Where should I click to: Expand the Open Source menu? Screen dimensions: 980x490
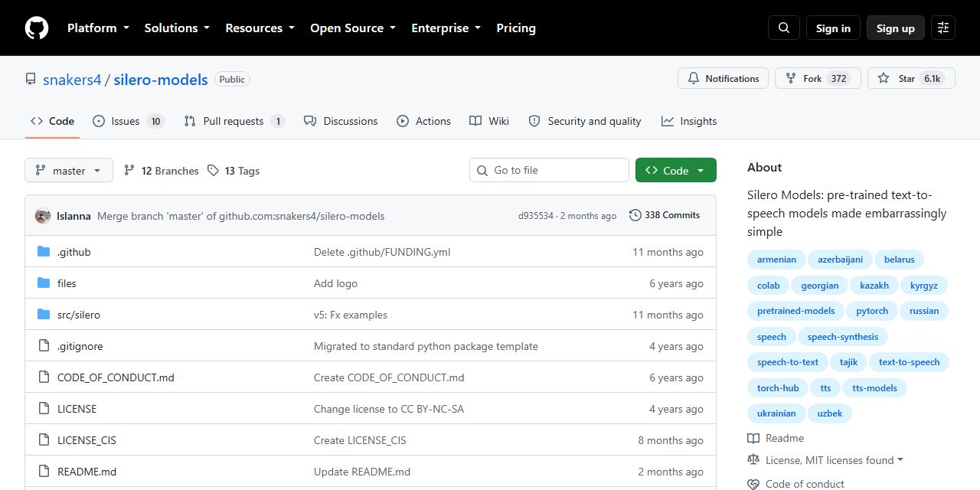pos(353,28)
